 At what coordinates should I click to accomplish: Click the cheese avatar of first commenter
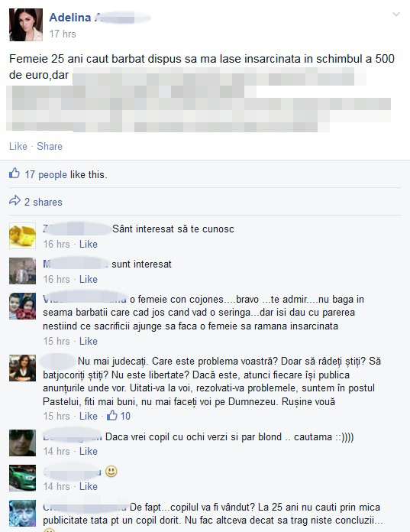click(22, 235)
